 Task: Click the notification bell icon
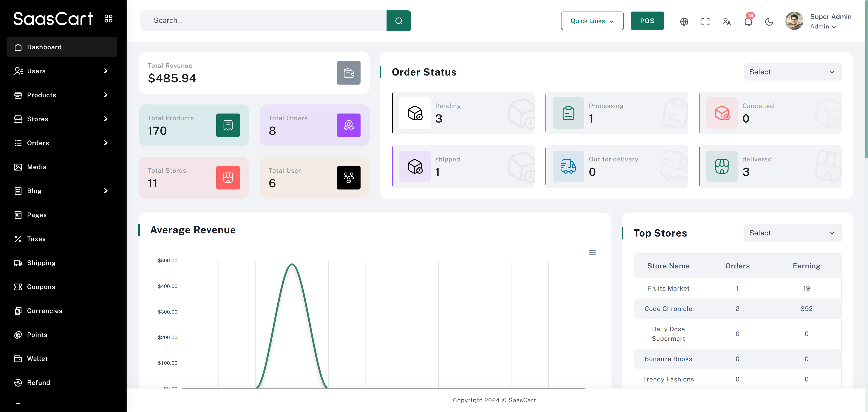tap(748, 21)
